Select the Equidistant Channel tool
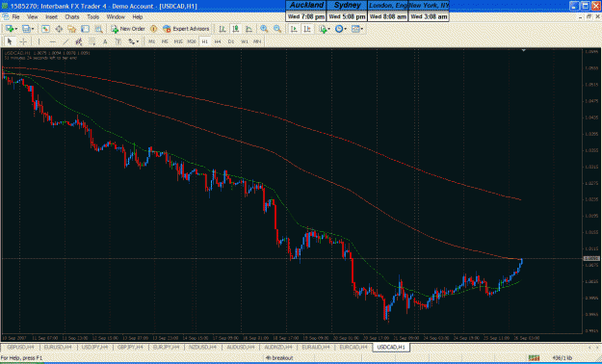 pos(79,41)
